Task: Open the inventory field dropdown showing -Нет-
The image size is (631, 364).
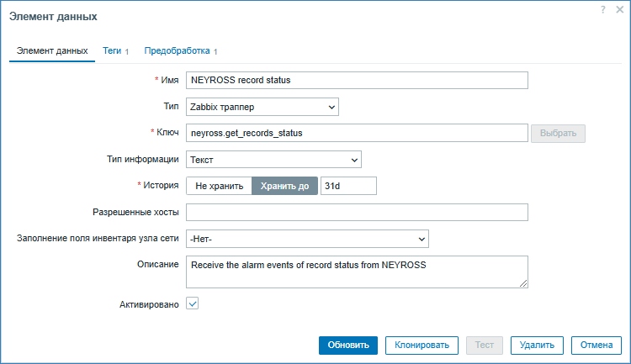Action: pos(307,239)
